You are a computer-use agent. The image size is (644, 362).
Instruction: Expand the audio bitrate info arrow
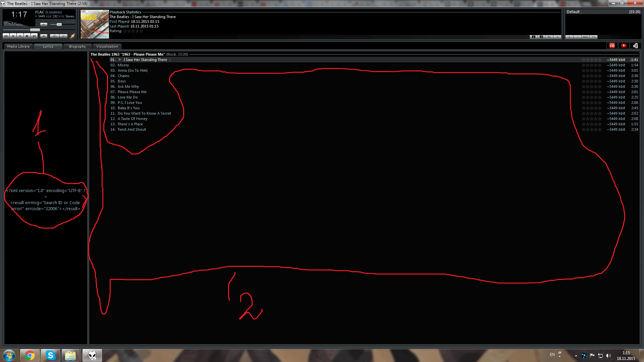[x=36, y=16]
